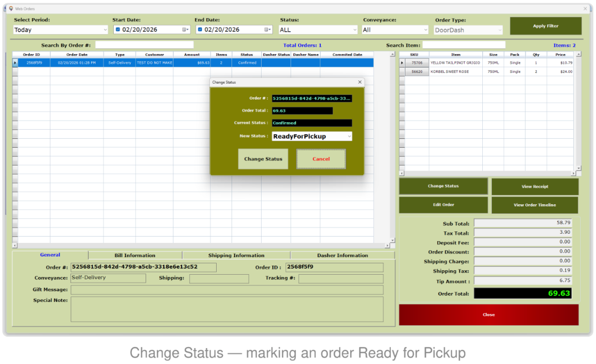596x364 pixels.
Task: Click the Dasher Status column header
Action: point(276,55)
